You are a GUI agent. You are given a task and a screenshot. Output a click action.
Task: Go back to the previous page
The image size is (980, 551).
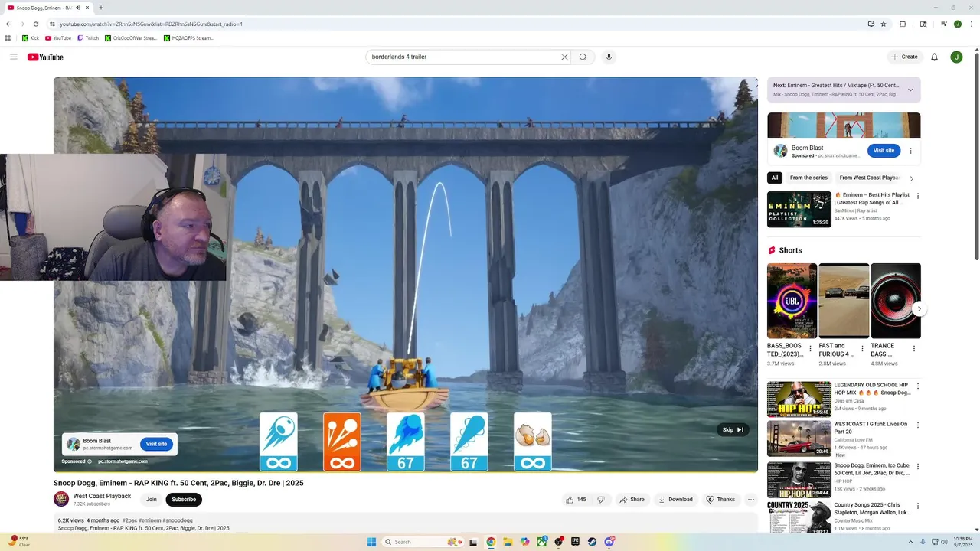point(8,24)
